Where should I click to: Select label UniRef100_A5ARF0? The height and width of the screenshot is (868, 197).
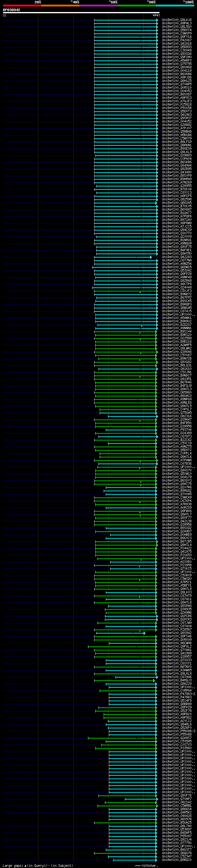(x=176, y=60)
